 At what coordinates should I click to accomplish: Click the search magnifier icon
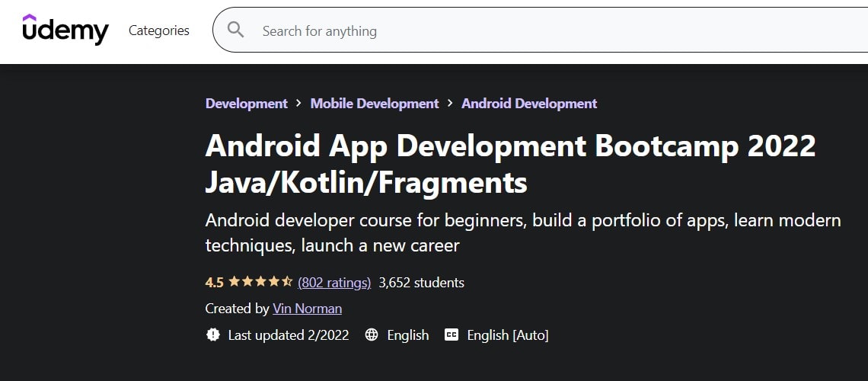coord(236,30)
